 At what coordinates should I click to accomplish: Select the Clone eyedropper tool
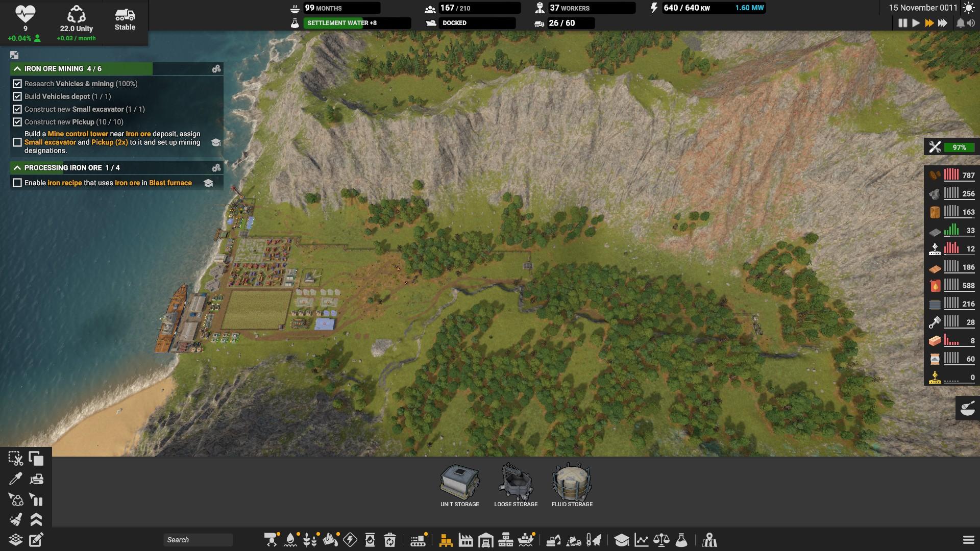16,479
